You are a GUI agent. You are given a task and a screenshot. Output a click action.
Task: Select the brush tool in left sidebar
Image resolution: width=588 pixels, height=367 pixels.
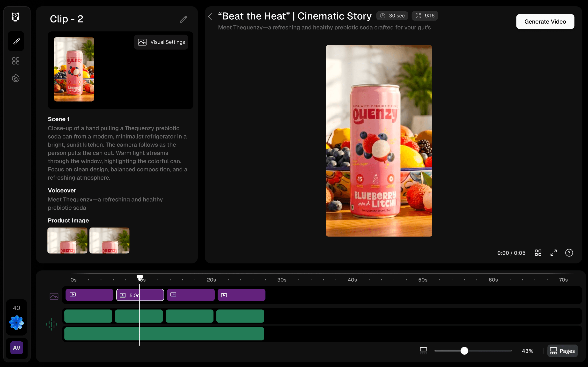pos(16,41)
